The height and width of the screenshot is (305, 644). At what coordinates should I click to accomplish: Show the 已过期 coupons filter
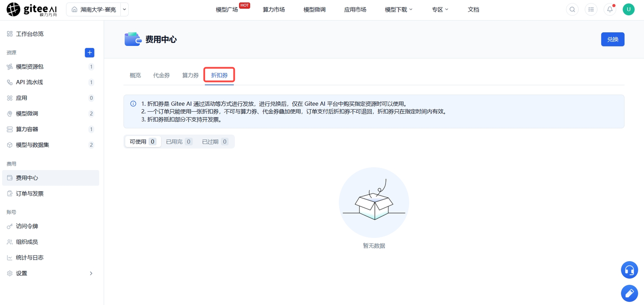(x=215, y=142)
